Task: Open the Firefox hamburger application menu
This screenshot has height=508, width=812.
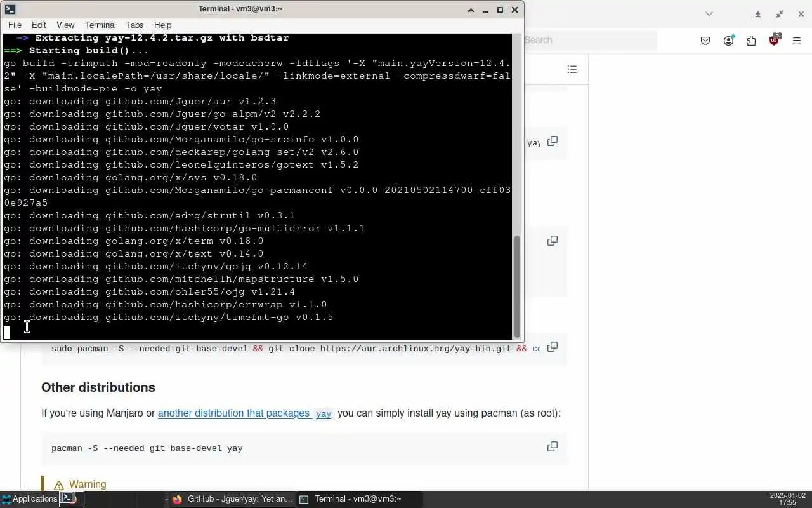Action: click(797, 41)
